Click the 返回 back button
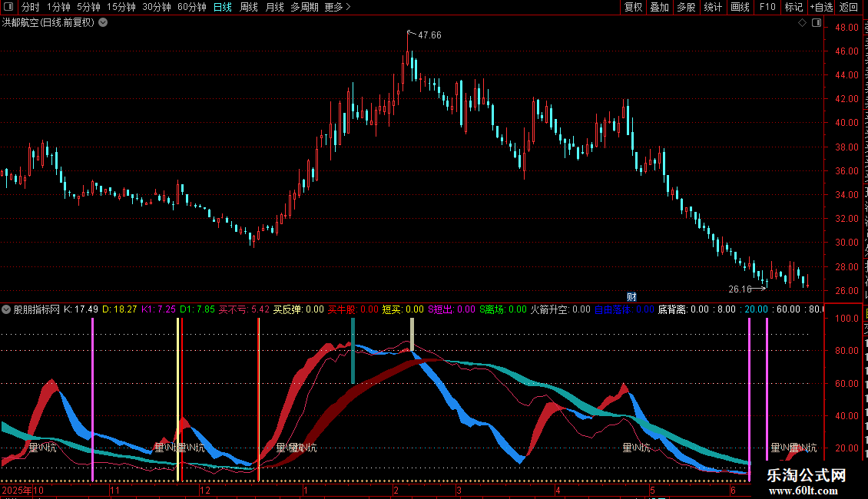Viewport: 868px width, 499px height. tap(848, 7)
